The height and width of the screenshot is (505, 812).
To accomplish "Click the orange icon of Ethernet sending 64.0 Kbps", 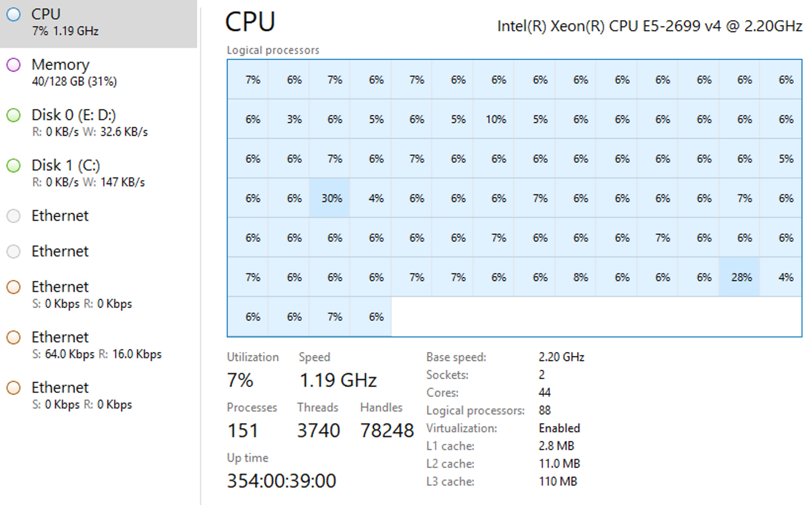I will coord(14,337).
